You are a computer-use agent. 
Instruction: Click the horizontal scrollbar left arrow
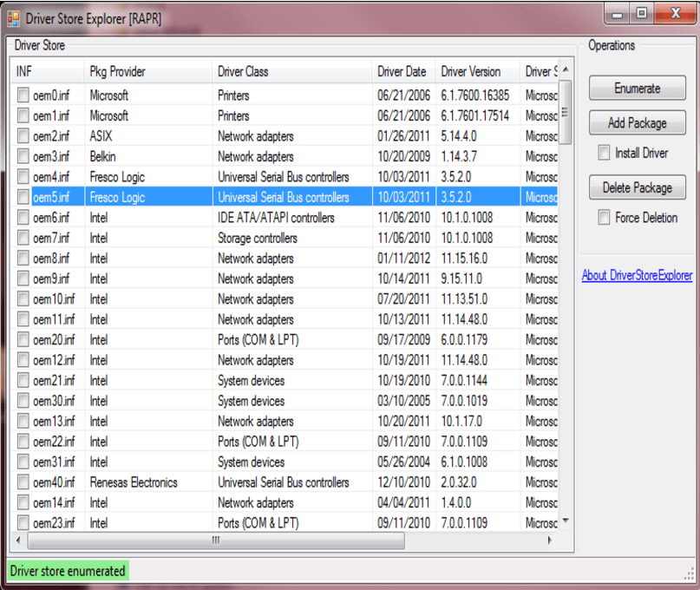tap(18, 541)
